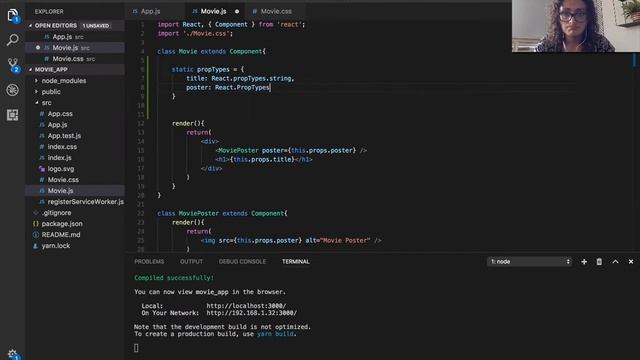Select Movie.js in Open Editors list
The height and width of the screenshot is (360, 640).
(76, 48)
